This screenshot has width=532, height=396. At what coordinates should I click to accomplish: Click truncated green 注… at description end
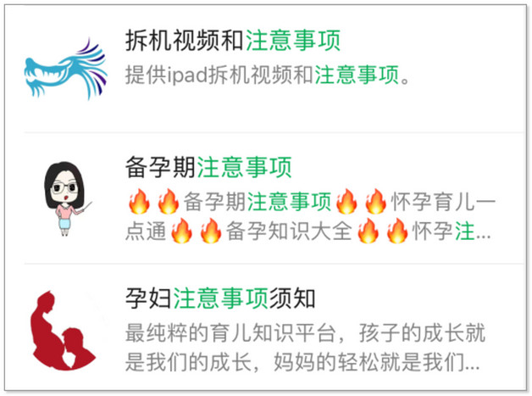tap(473, 231)
